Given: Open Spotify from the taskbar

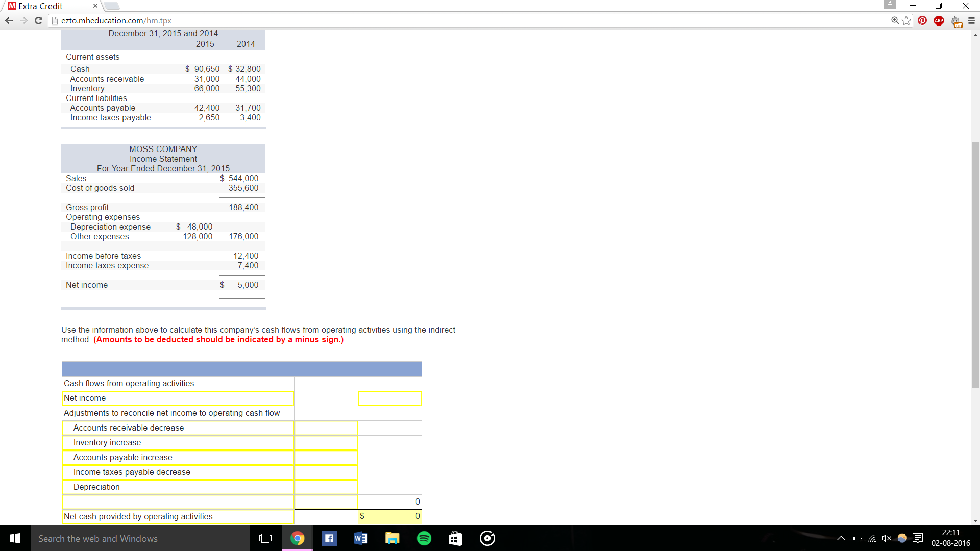Looking at the screenshot, I should click(x=424, y=538).
